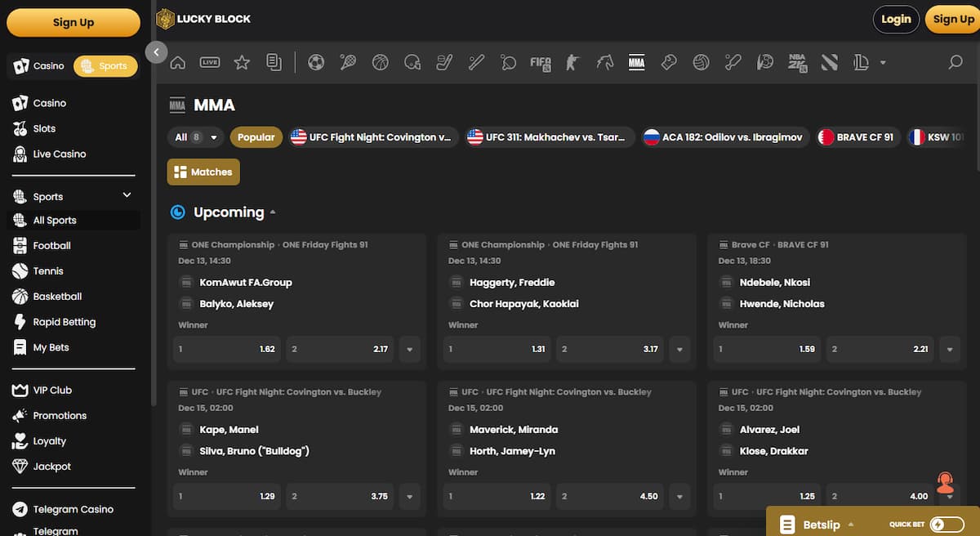The image size is (980, 536).
Task: Click the Login button
Action: click(896, 20)
